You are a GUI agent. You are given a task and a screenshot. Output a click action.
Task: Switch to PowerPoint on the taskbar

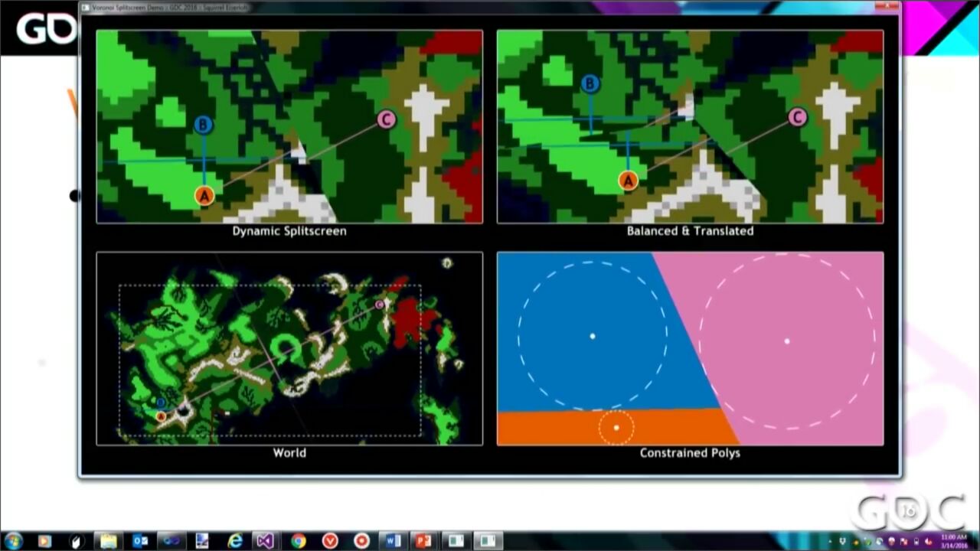(423, 541)
